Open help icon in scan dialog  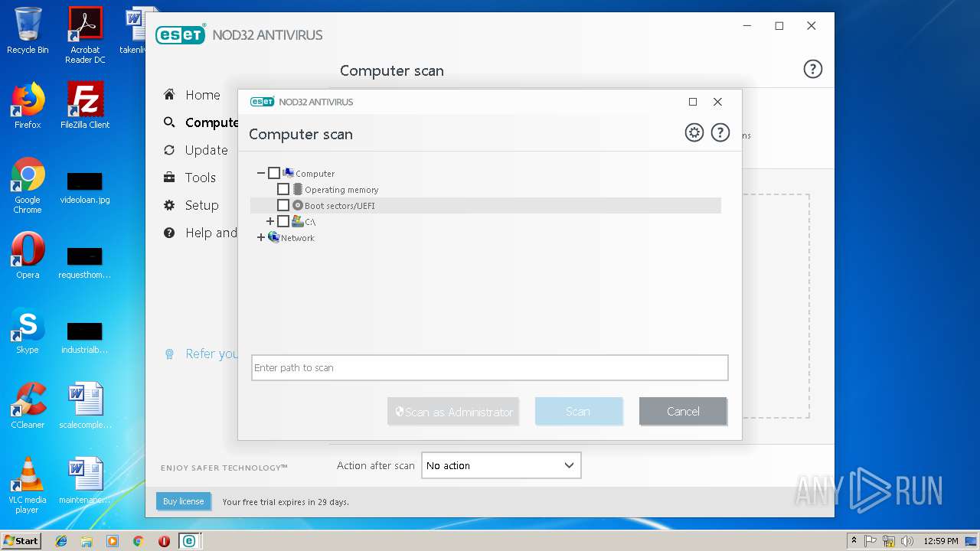[x=720, y=132]
